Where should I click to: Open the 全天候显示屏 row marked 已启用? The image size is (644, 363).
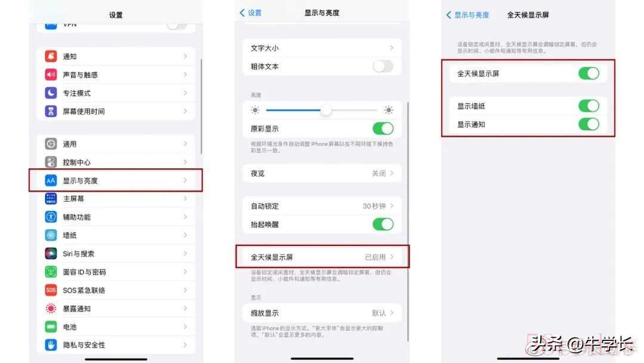point(322,257)
